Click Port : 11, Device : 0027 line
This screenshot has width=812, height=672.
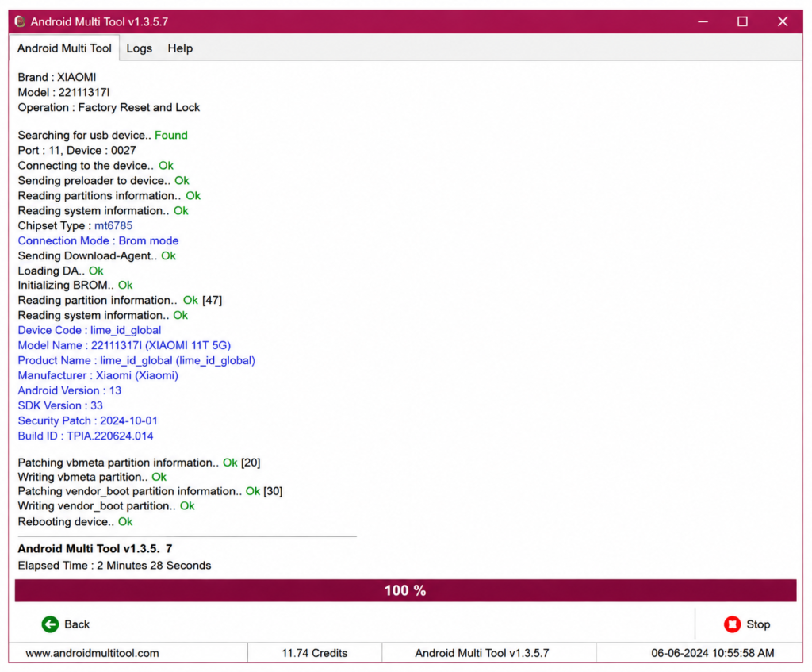click(x=77, y=150)
